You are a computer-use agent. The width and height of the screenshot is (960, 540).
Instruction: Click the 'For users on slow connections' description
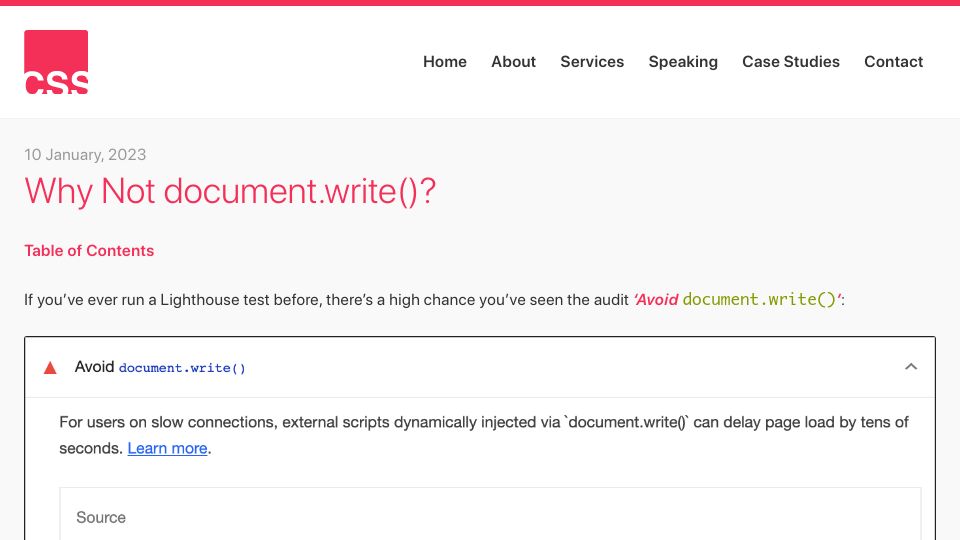(484, 435)
